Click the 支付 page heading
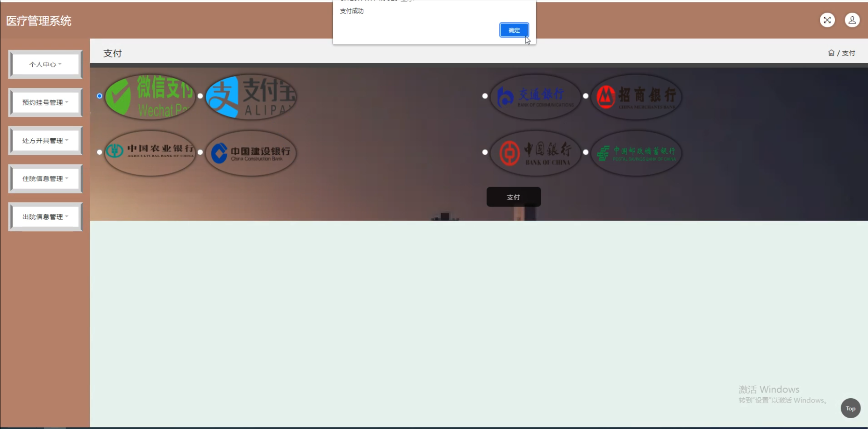Viewport: 868px width, 429px height. [x=113, y=53]
